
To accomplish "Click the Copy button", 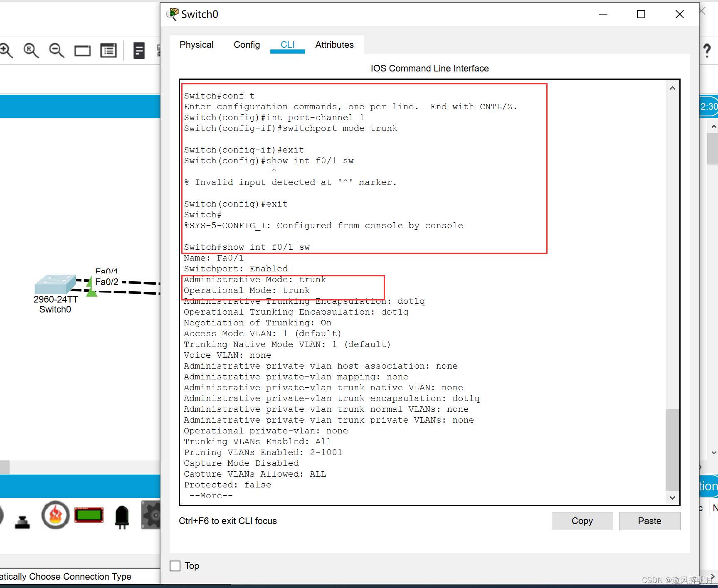I will pos(582,521).
